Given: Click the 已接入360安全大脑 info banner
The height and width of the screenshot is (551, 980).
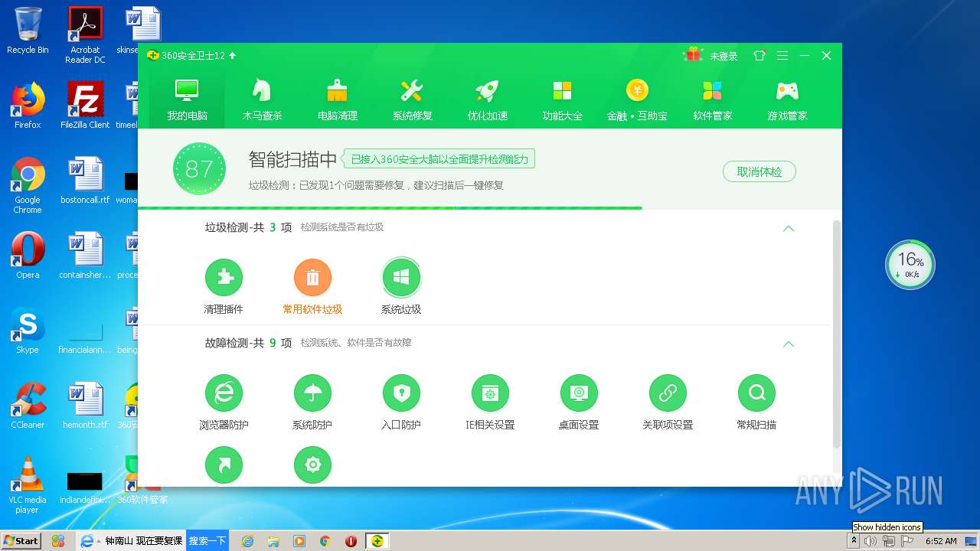Looking at the screenshot, I should pyautogui.click(x=439, y=159).
